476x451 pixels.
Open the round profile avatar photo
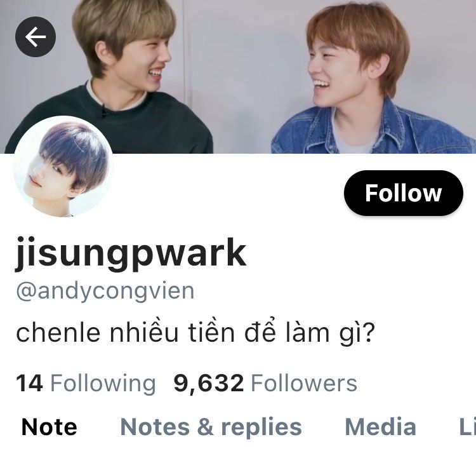coord(63,168)
